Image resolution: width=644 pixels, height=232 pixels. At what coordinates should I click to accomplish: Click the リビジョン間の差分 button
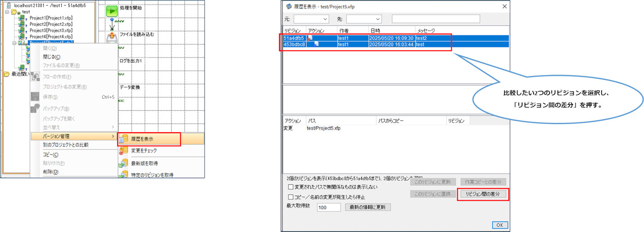coord(483,194)
